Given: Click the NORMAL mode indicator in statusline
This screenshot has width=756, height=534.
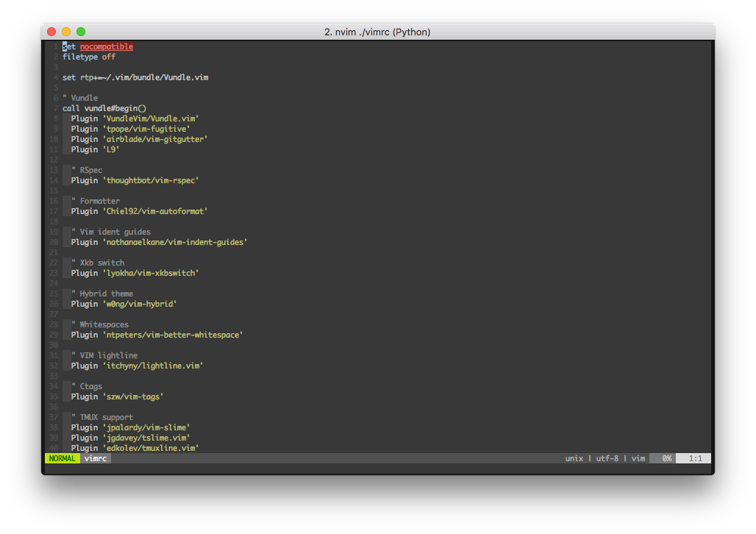Looking at the screenshot, I should pos(63,458).
